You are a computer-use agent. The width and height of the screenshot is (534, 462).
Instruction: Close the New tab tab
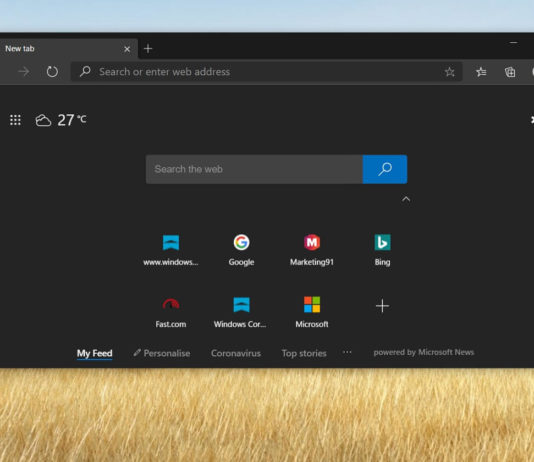click(127, 49)
